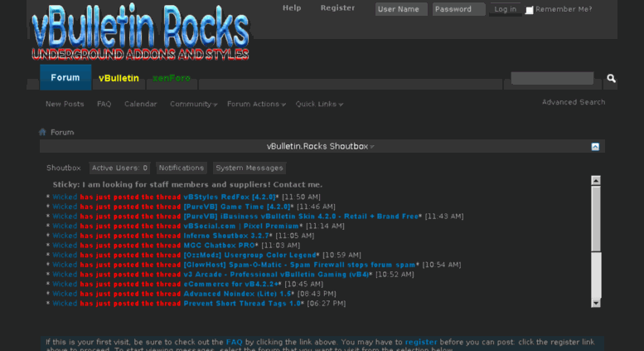Click the FAQ link in welcome notice
Screen dimensions: 644x351
point(234,342)
